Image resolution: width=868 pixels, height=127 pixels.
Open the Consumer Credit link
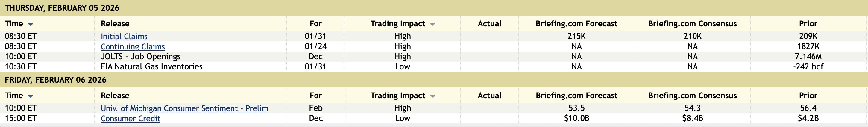click(130, 119)
